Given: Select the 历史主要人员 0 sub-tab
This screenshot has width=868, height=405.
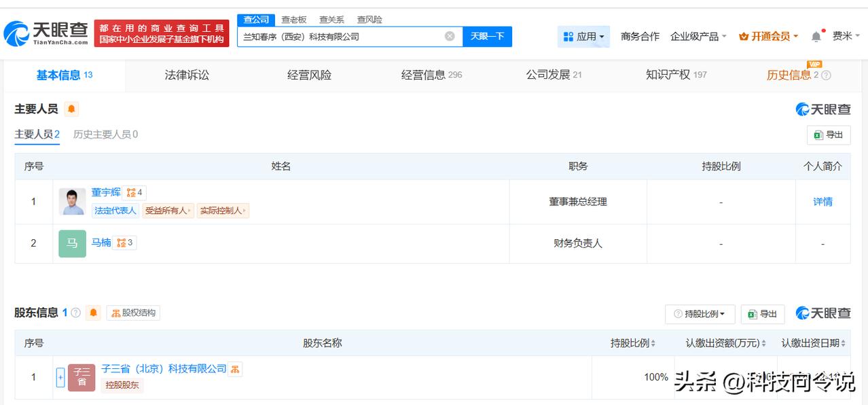Looking at the screenshot, I should point(105,135).
